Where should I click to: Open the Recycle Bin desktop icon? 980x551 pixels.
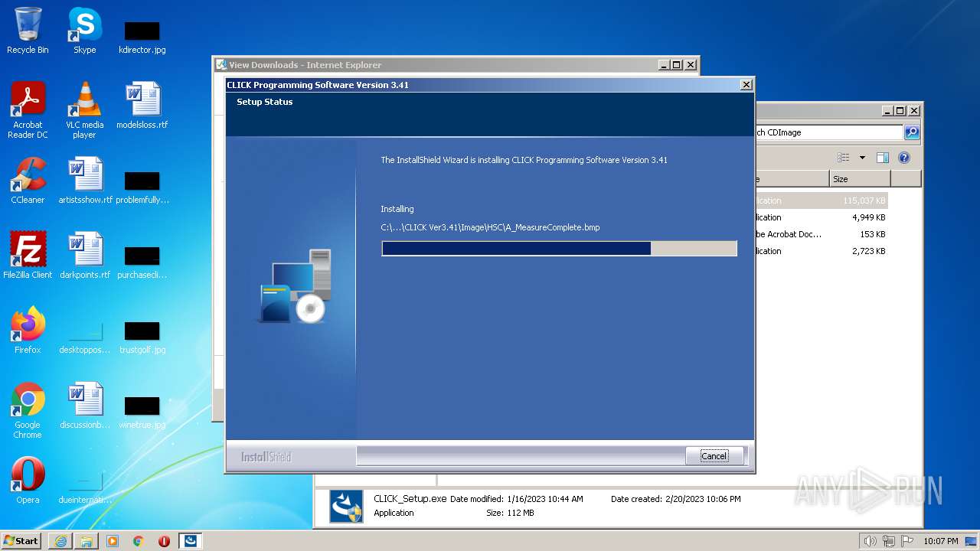(x=28, y=31)
